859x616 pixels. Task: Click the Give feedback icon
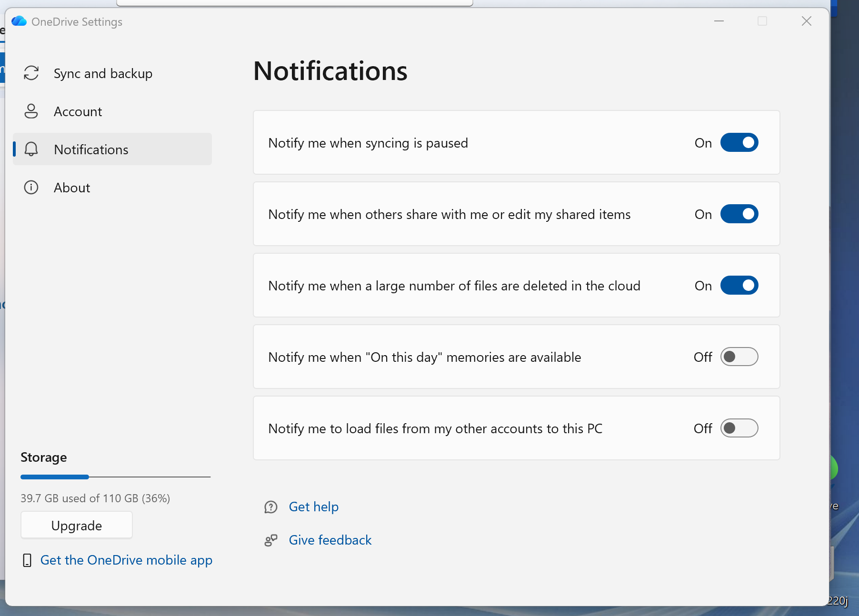pyautogui.click(x=271, y=540)
